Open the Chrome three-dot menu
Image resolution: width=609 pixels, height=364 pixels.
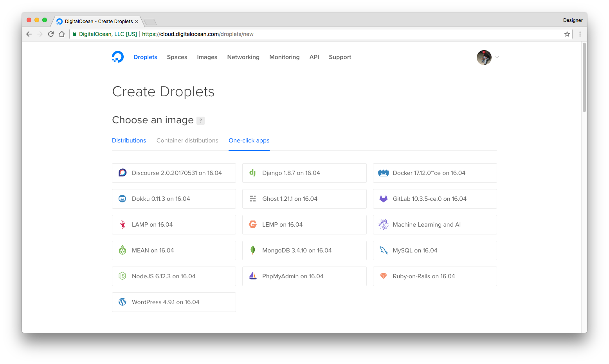[580, 34]
